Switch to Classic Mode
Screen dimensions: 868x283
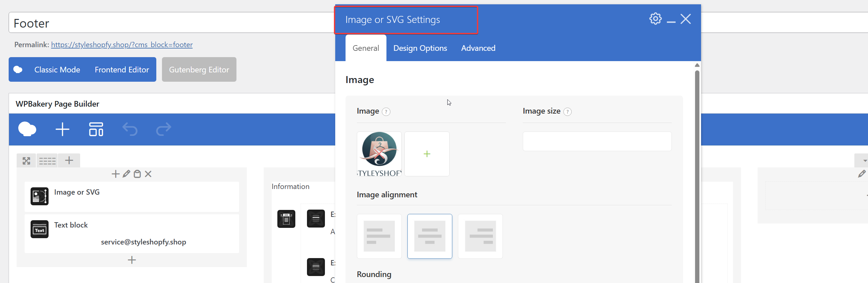tap(57, 70)
